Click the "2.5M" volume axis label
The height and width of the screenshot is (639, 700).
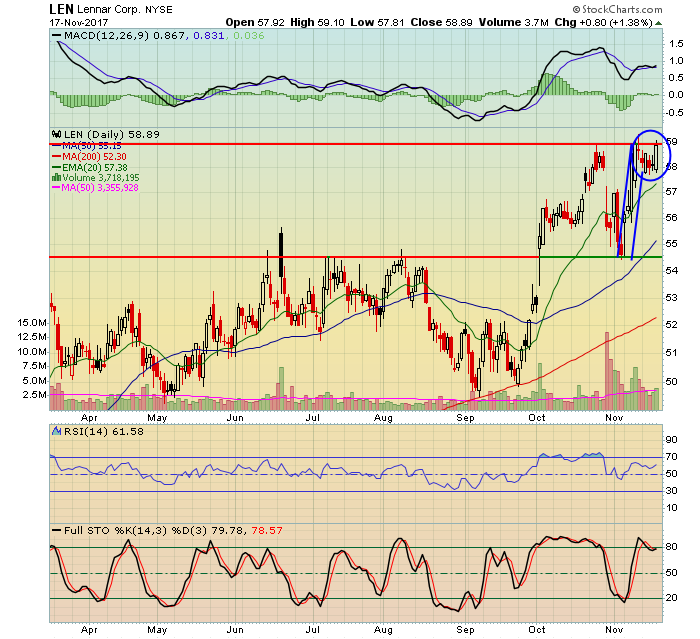[x=34, y=394]
